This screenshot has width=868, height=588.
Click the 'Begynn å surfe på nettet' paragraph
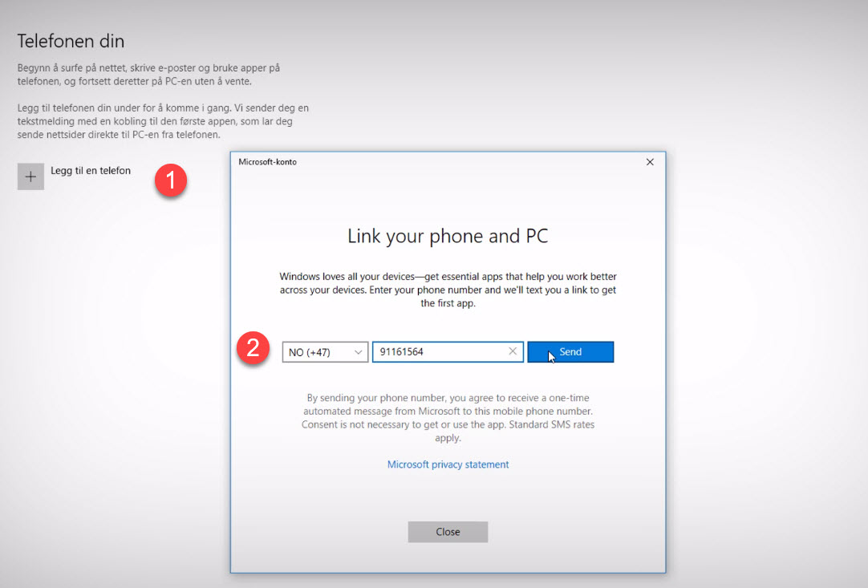148,75
